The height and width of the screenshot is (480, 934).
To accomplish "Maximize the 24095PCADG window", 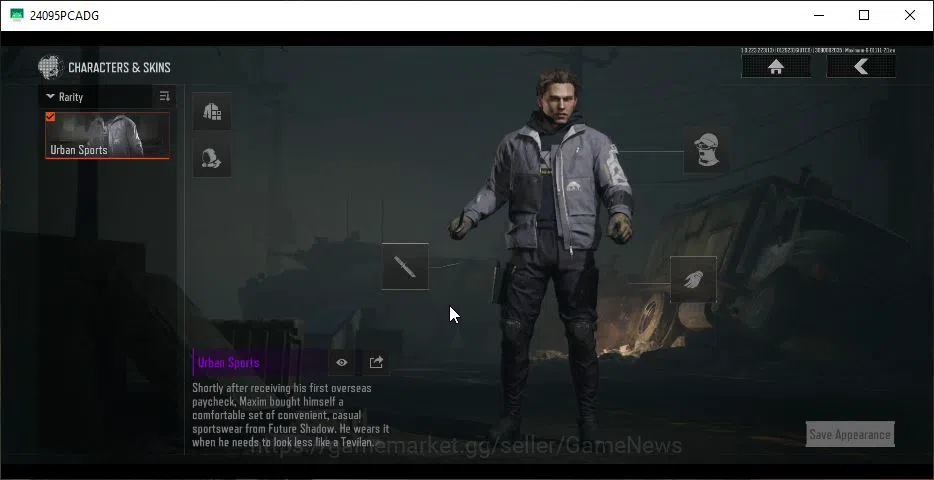I will coord(864,15).
